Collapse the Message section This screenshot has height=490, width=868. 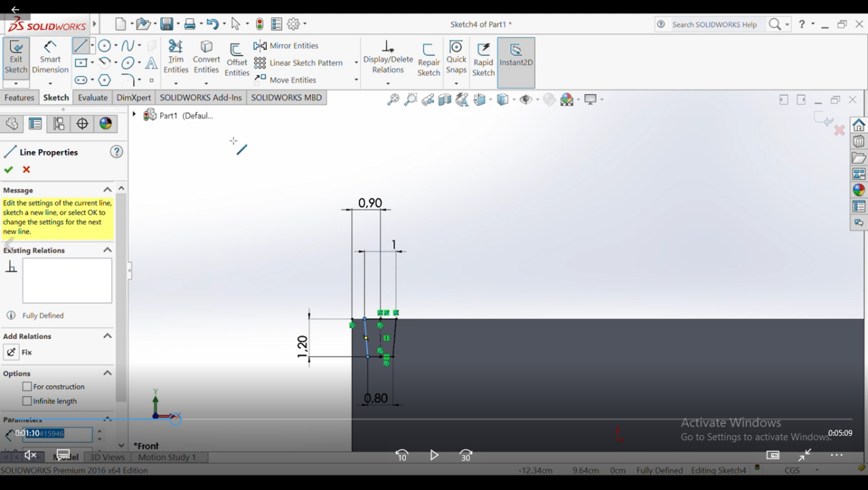coord(107,190)
